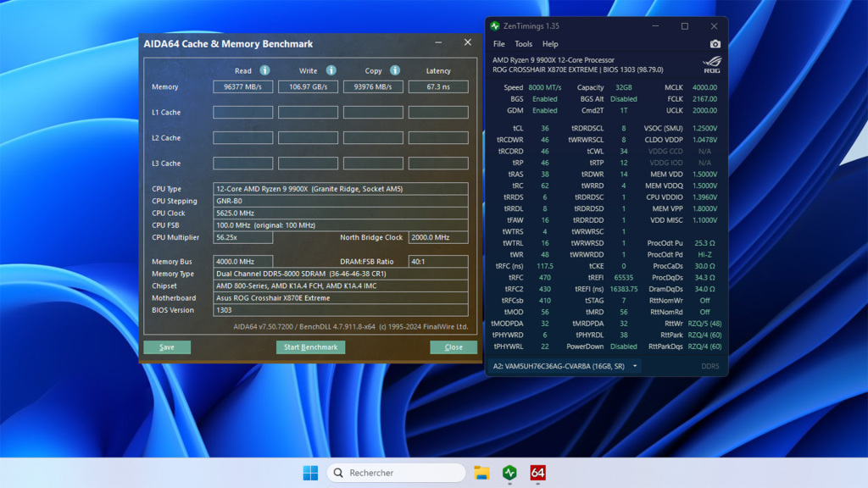Switch to AIDA64 via taskbar icon

537,473
